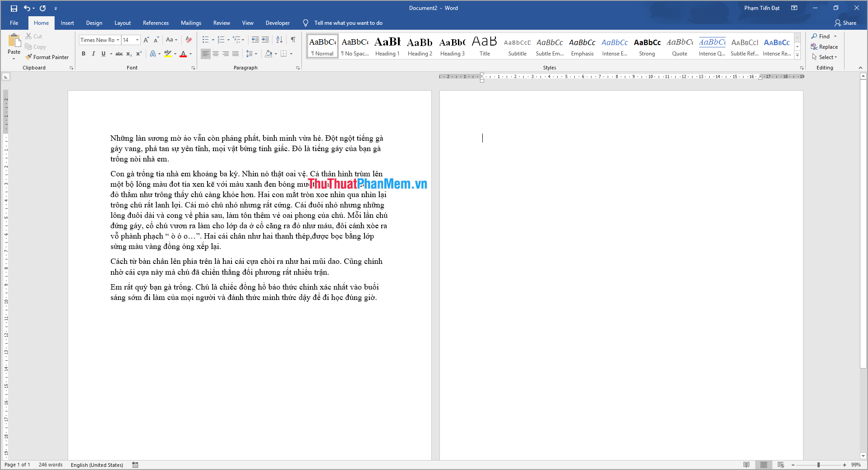Screen dimensions: 868x470
Task: Adjust the zoom slider handle
Action: (x=818, y=465)
